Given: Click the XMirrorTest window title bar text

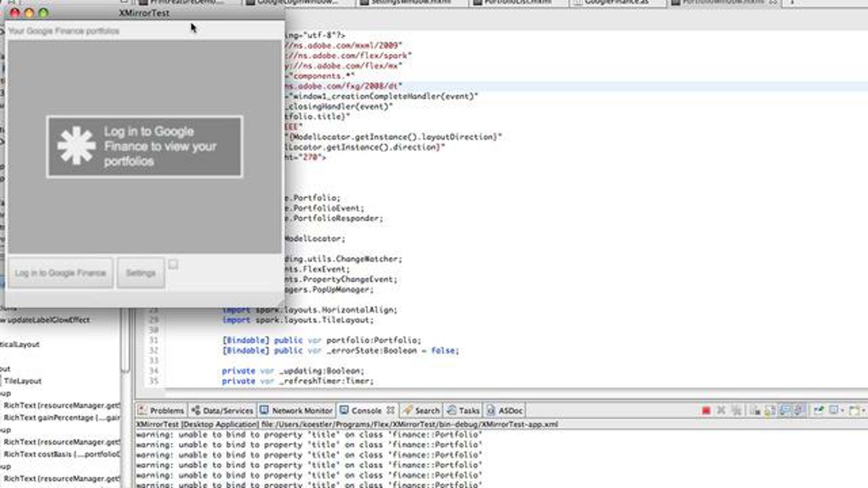Looking at the screenshot, I should click(144, 13).
